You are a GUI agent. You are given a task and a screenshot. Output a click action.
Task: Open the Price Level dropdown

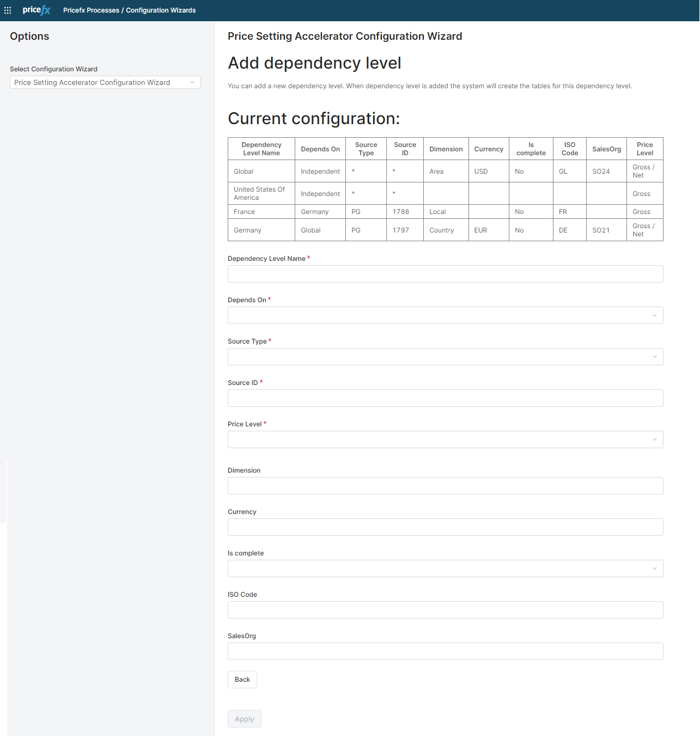pyautogui.click(x=445, y=439)
